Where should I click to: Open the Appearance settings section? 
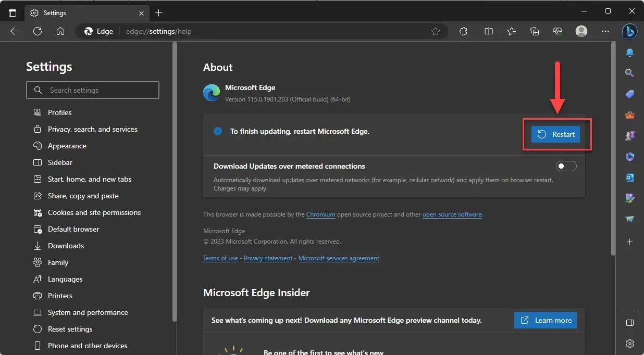(67, 146)
